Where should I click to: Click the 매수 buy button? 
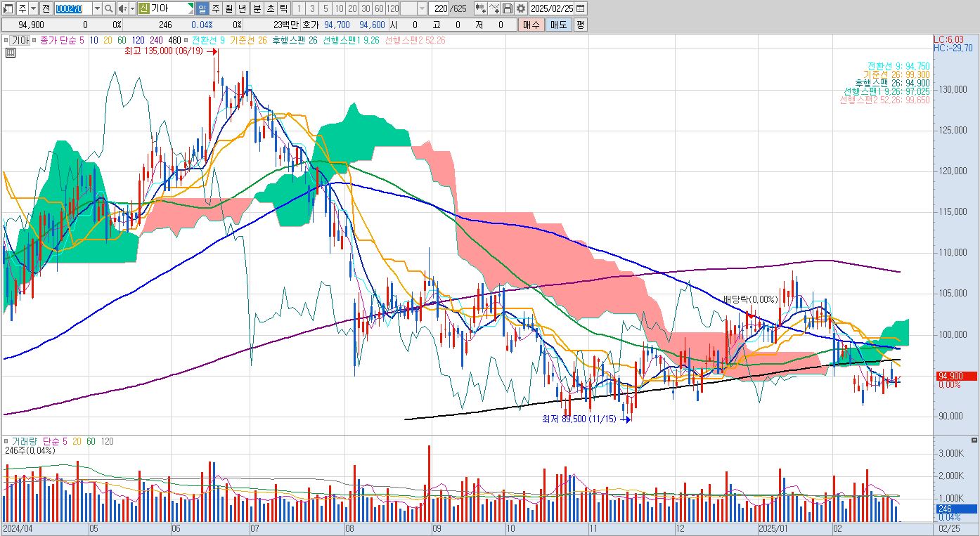point(531,25)
